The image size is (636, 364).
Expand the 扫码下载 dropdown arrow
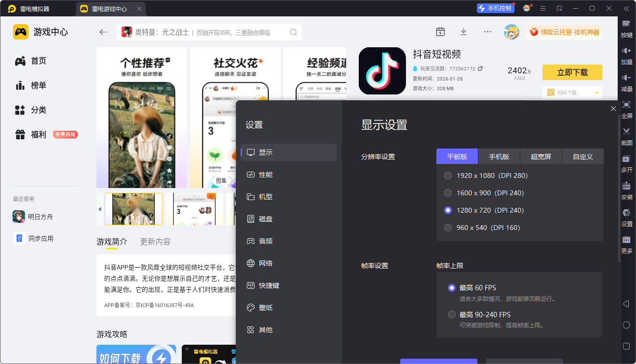597,93
